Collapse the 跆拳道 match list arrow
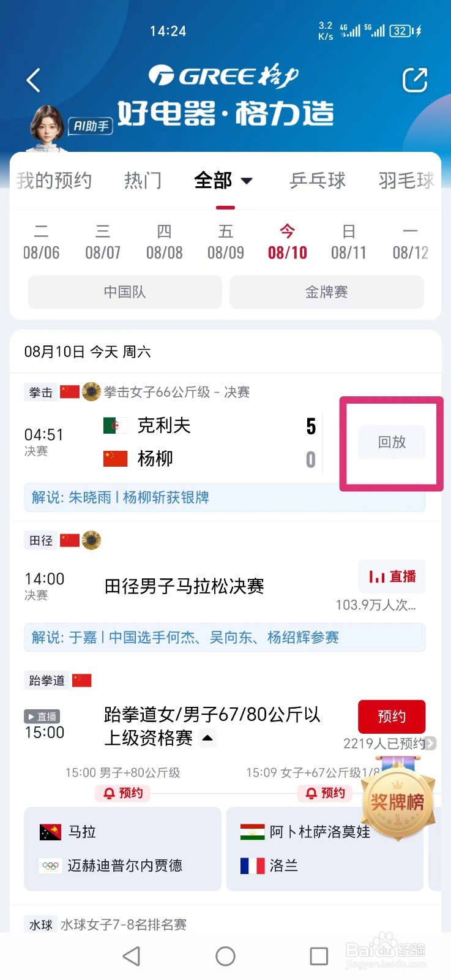451x980 pixels. [208, 738]
